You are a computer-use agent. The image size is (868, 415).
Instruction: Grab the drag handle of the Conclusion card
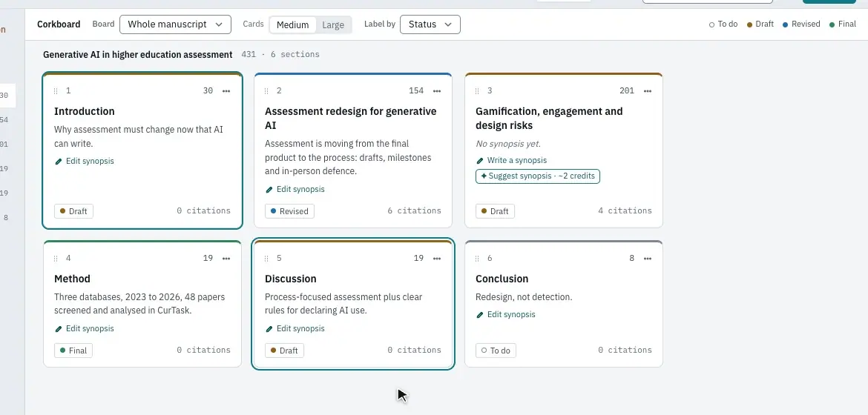pos(477,259)
